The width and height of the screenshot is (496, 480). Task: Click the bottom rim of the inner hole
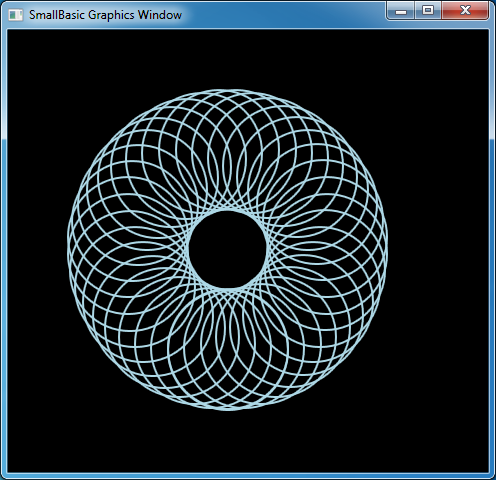tap(228, 288)
